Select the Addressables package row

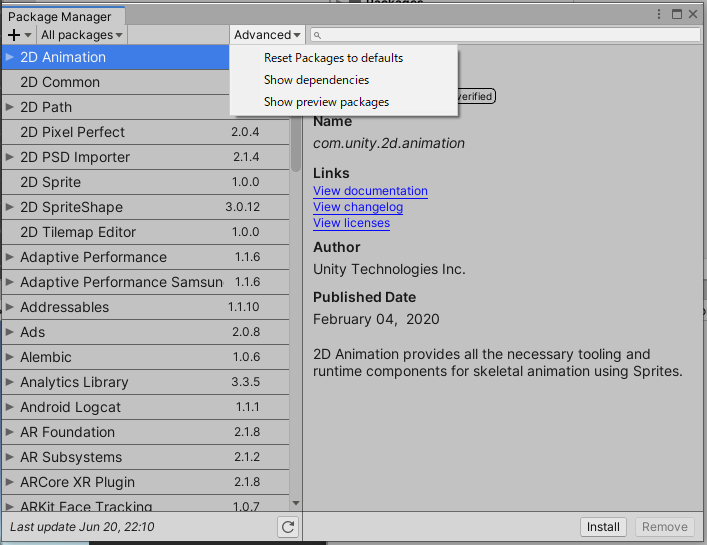(x=145, y=307)
